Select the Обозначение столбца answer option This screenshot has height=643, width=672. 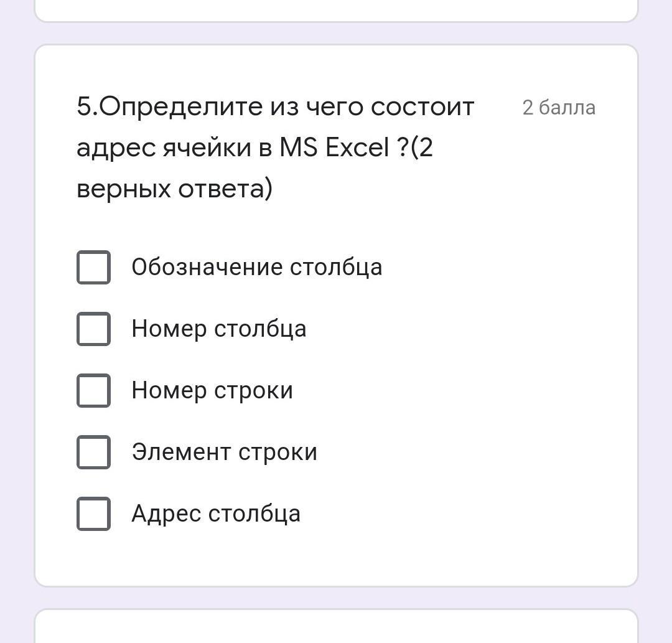[x=256, y=267]
